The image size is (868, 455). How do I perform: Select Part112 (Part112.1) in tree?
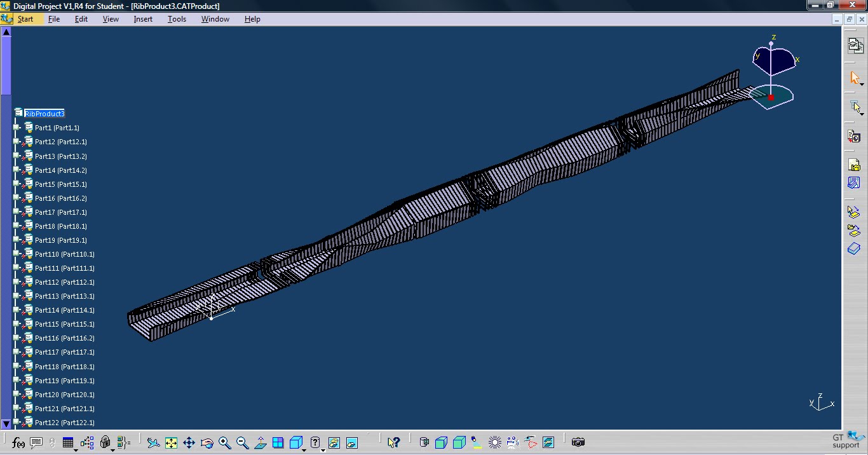point(65,282)
